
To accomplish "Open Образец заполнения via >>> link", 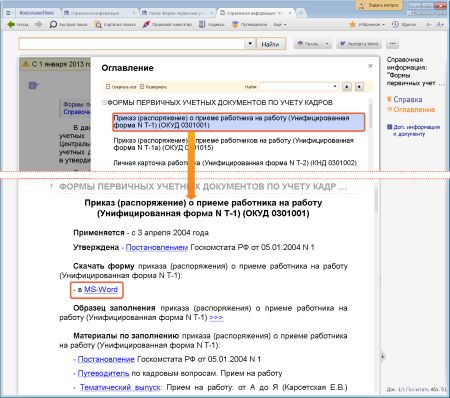I will click(216, 317).
